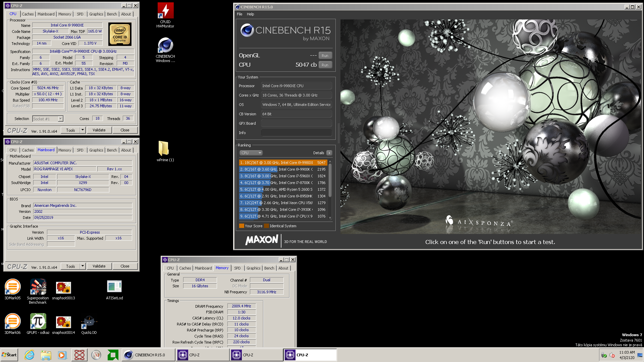
Task: Expand the ranking Details arrow
Action: pos(329,153)
